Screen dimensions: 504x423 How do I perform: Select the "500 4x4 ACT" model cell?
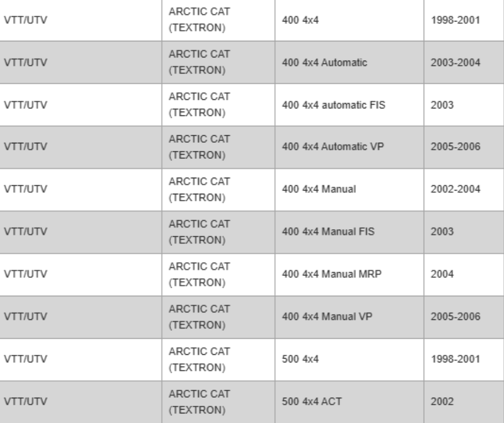(x=308, y=402)
